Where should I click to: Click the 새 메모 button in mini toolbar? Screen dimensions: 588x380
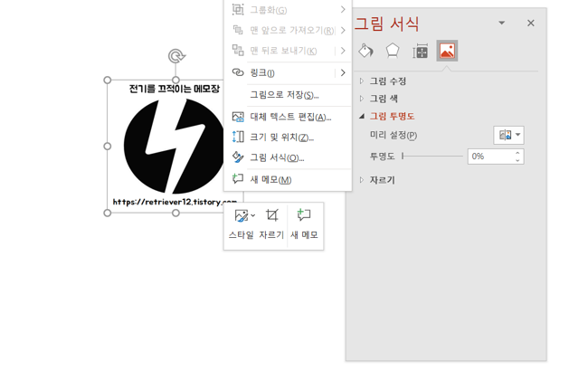pos(304,224)
